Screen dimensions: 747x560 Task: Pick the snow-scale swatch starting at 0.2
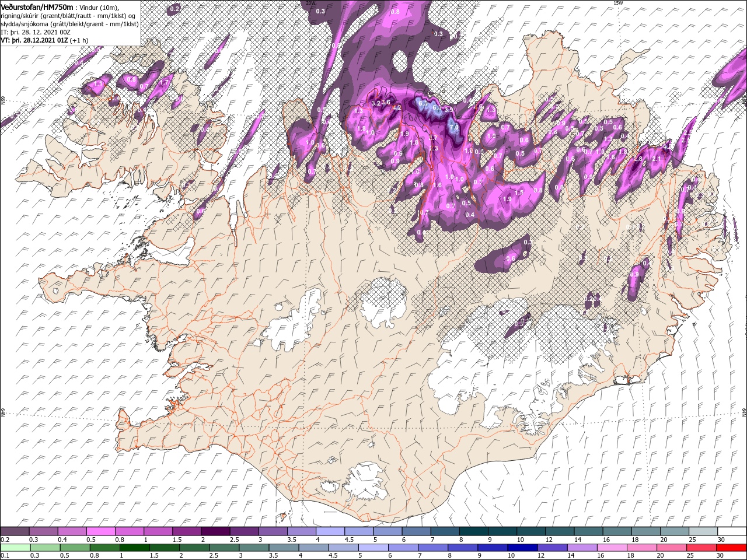tap(15, 531)
